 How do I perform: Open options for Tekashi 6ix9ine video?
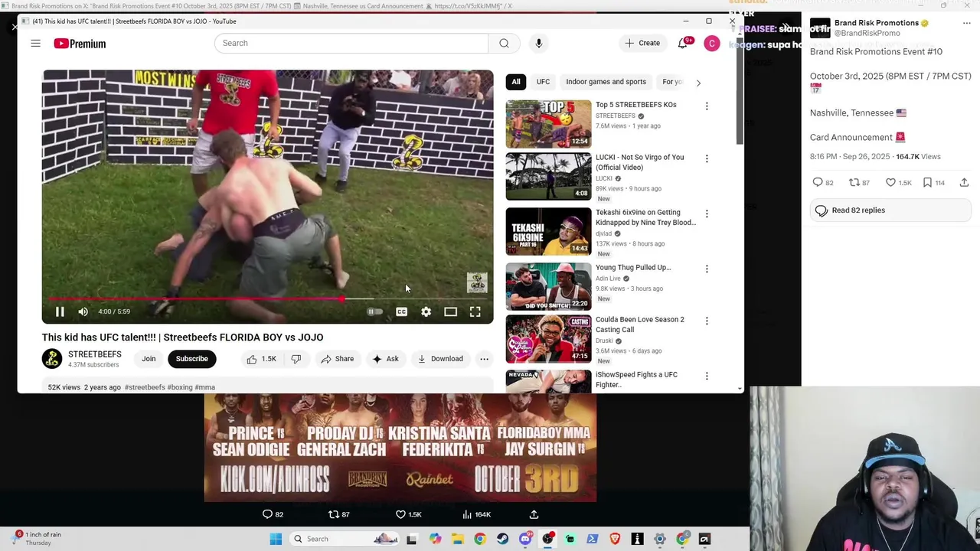point(707,214)
